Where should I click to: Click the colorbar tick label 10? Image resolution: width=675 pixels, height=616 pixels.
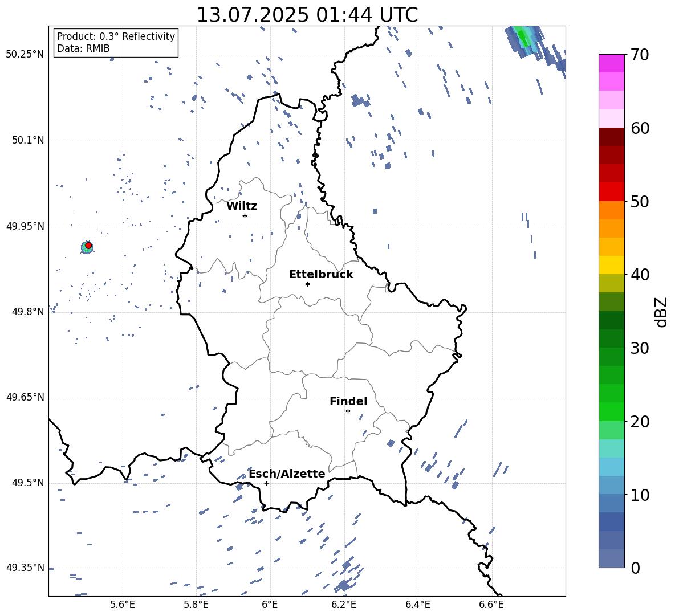coord(639,495)
